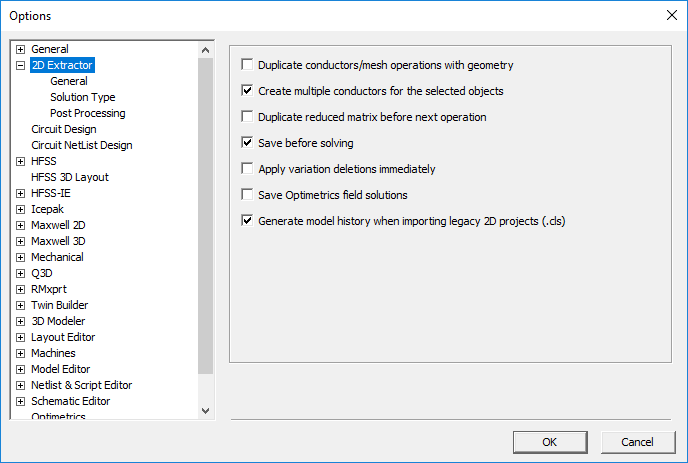688x463 pixels.
Task: Click the tree scrollbar up arrow
Action: (205, 50)
